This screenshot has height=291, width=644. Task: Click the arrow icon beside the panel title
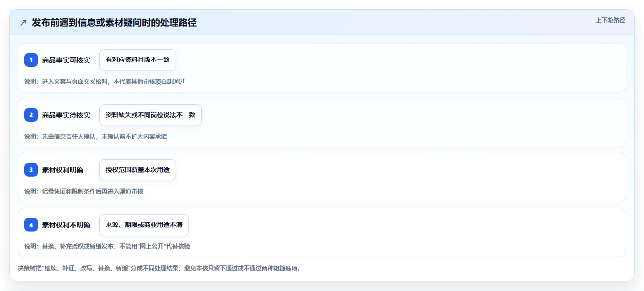pos(23,22)
